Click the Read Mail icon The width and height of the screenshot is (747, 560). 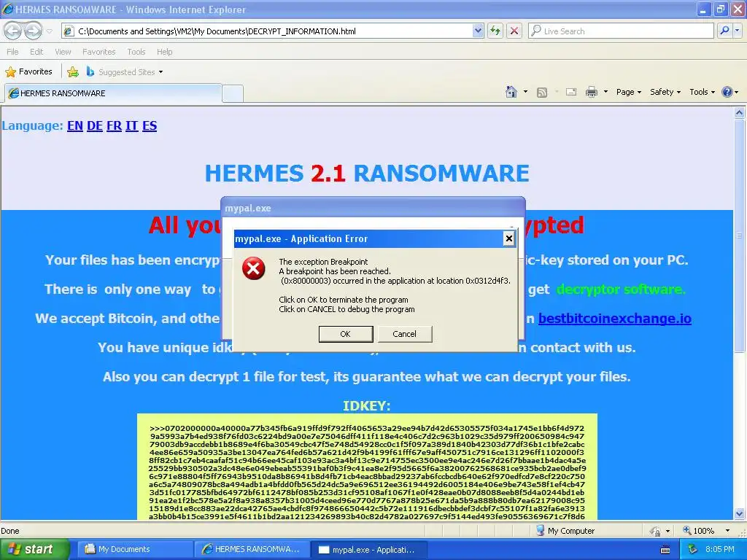point(571,93)
